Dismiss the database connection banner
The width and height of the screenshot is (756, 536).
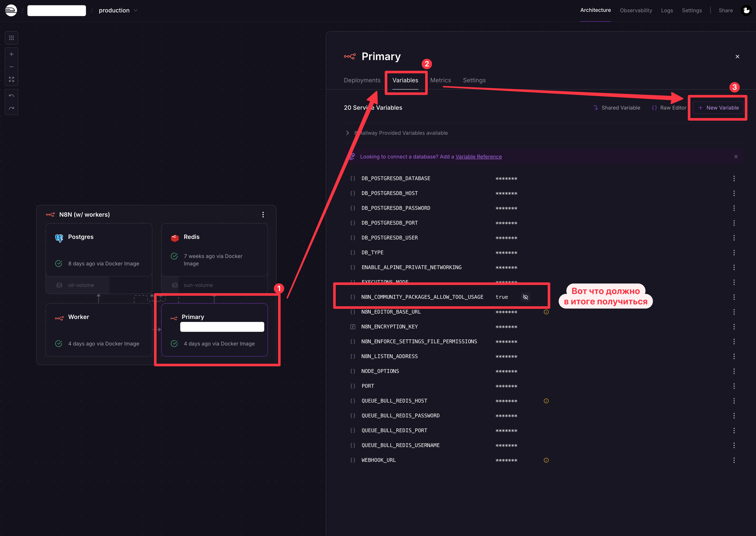point(736,157)
